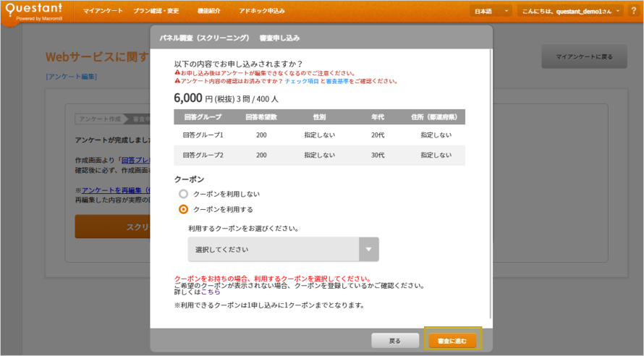The image size is (644, 356).
Task: Select クーポンを利用しない radio option
Action: [x=184, y=194]
